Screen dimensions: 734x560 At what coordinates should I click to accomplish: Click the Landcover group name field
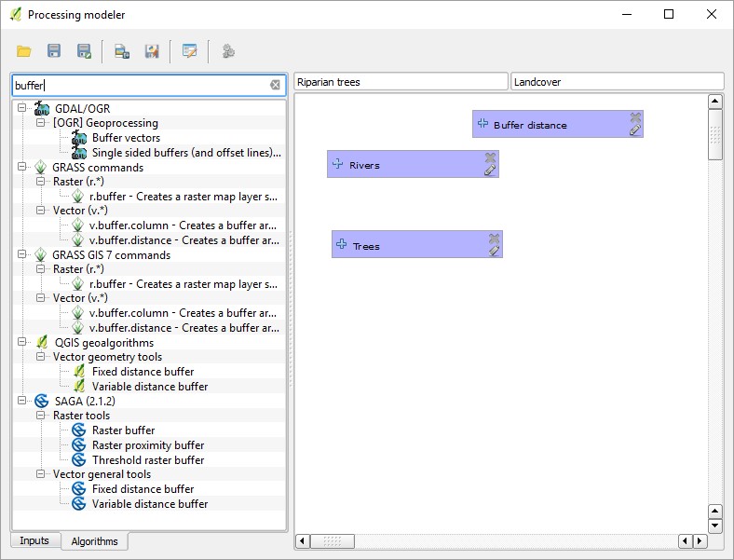[617, 82]
